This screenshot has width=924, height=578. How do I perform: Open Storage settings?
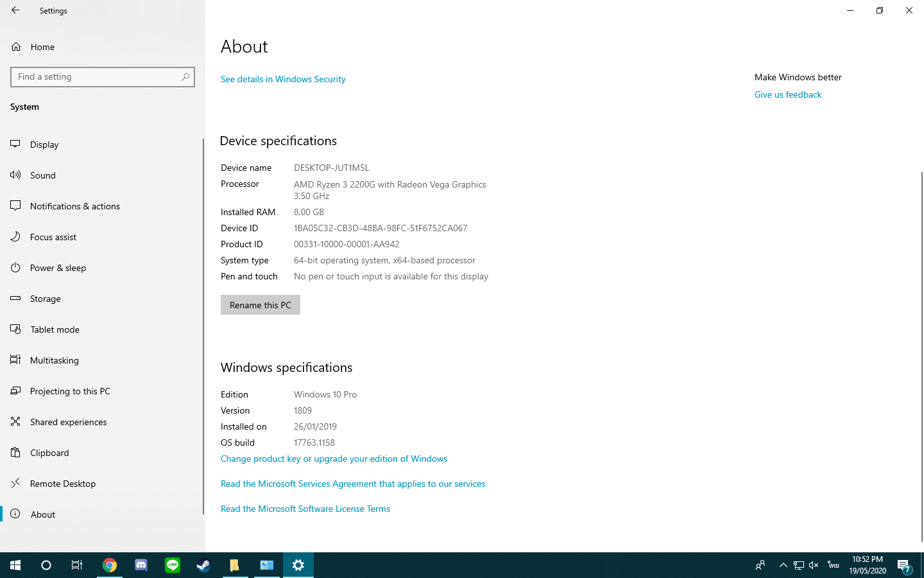pos(103,299)
